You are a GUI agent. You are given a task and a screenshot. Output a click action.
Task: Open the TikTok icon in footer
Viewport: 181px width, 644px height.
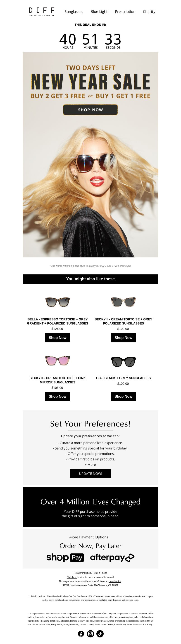coord(100,634)
